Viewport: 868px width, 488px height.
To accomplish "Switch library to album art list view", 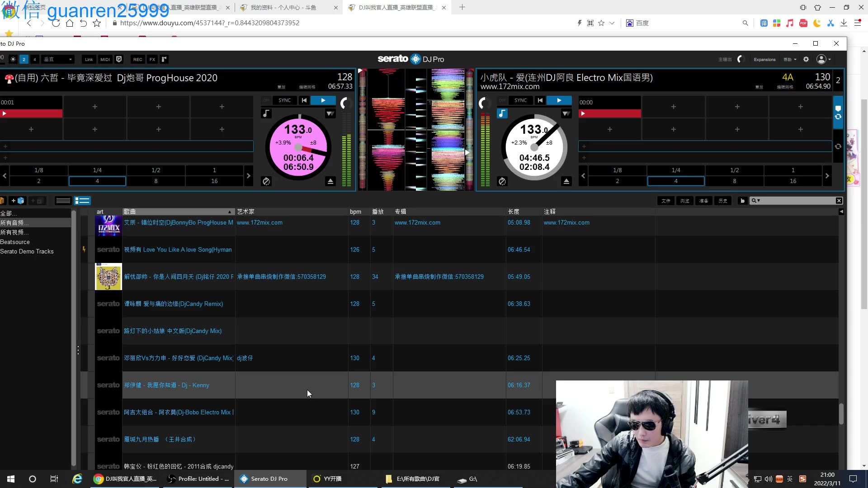I will click(x=82, y=201).
